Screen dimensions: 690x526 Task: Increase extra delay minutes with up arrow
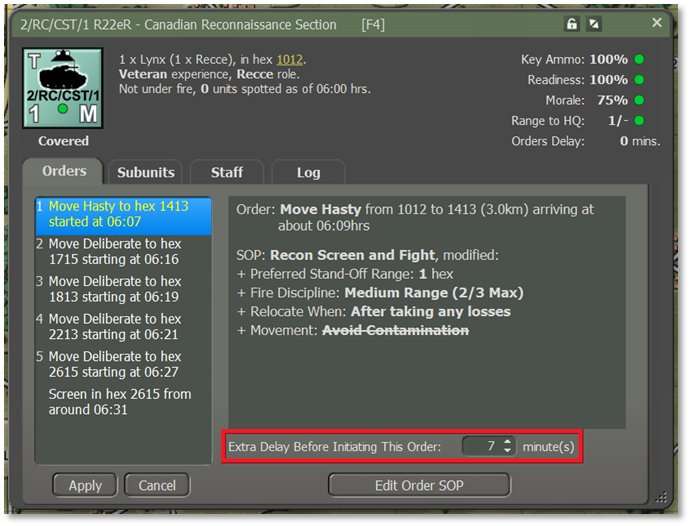click(508, 442)
